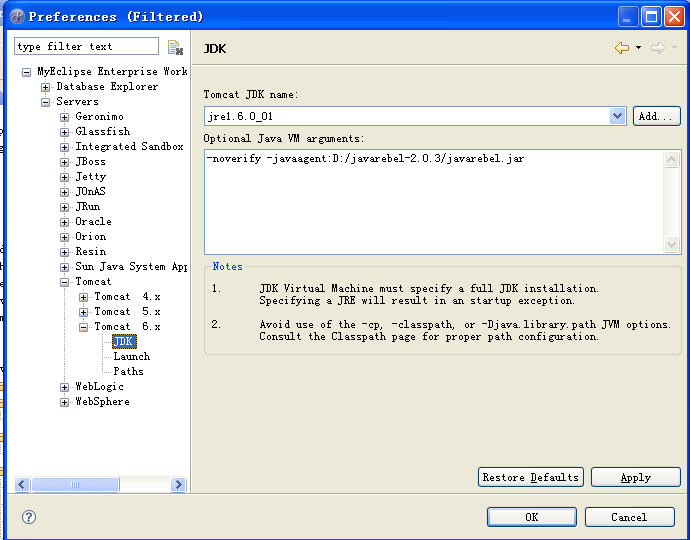Click the Cancel button
This screenshot has height=540, width=690.
pos(629,517)
